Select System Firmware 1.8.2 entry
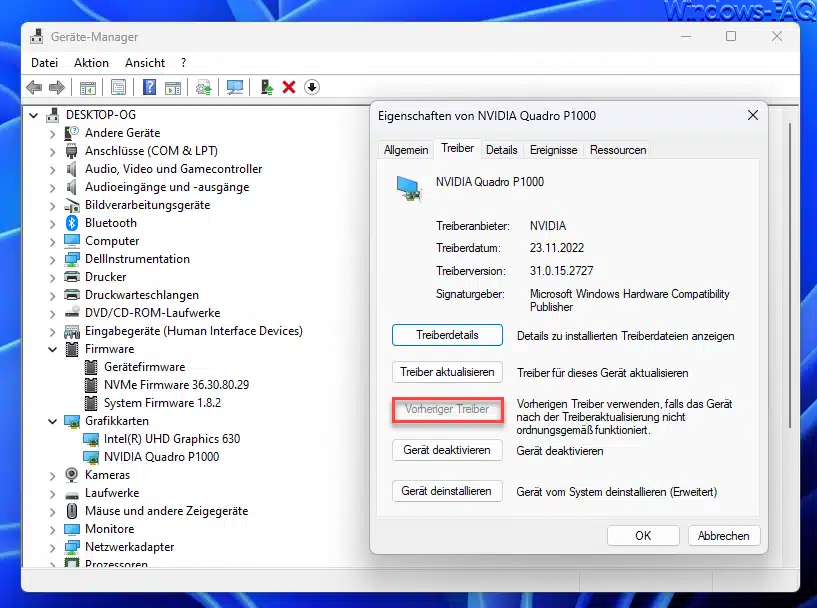This screenshot has width=817, height=608. coord(162,403)
